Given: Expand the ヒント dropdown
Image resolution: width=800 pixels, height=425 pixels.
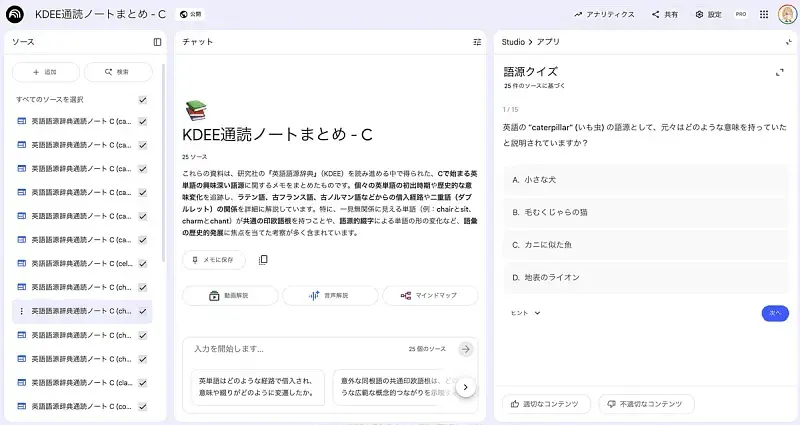Looking at the screenshot, I should click(x=525, y=313).
